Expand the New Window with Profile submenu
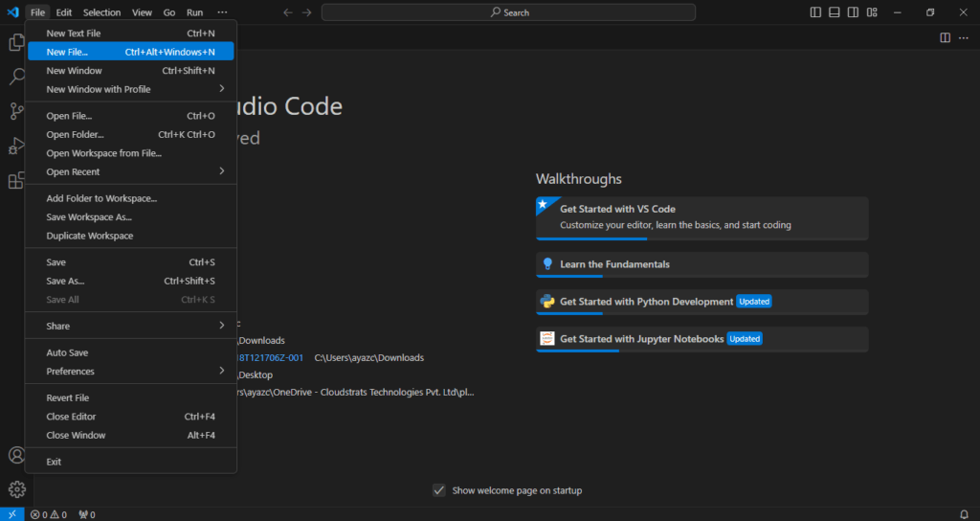Screen dimensions: 980x521 coord(130,89)
